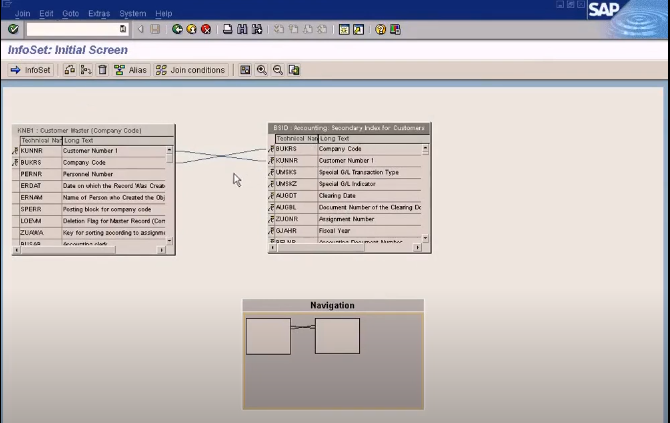This screenshot has height=423, width=670.
Task: Click the Zoom Out magnifier icon
Action: [278, 70]
